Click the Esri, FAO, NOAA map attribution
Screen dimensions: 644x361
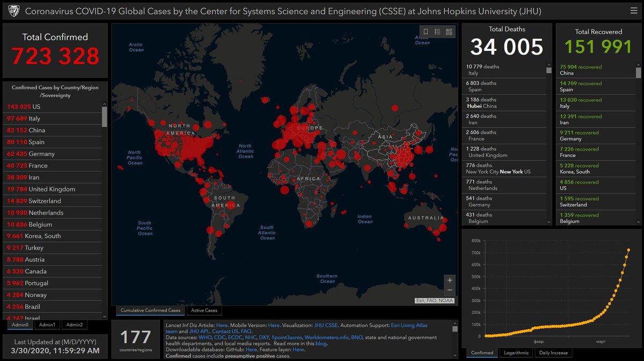[x=435, y=301]
